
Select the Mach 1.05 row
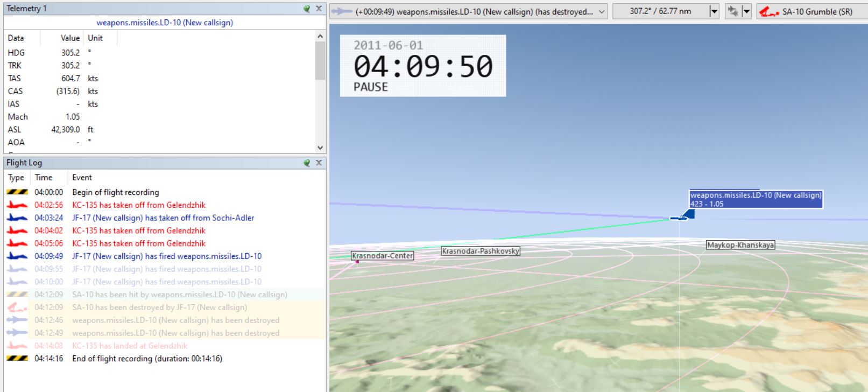click(160, 117)
